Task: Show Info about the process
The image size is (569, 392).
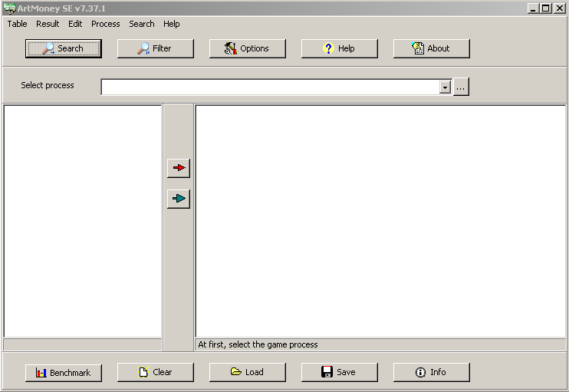Action: click(x=431, y=372)
